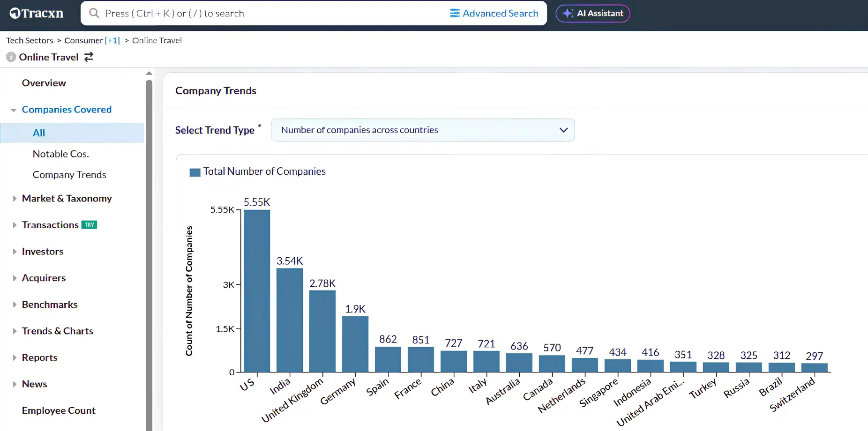Click the sidebar scrollbar up arrow
This screenshot has width=868, height=431.
(x=149, y=73)
